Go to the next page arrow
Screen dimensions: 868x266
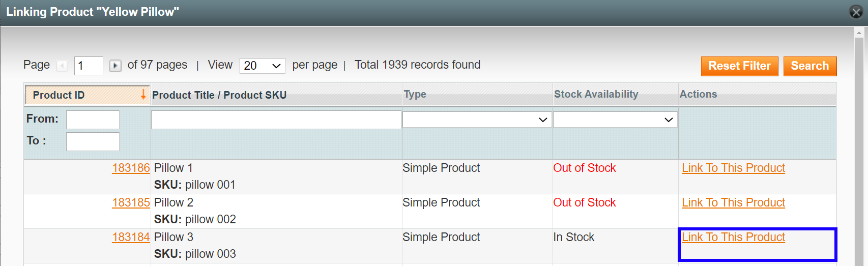115,66
